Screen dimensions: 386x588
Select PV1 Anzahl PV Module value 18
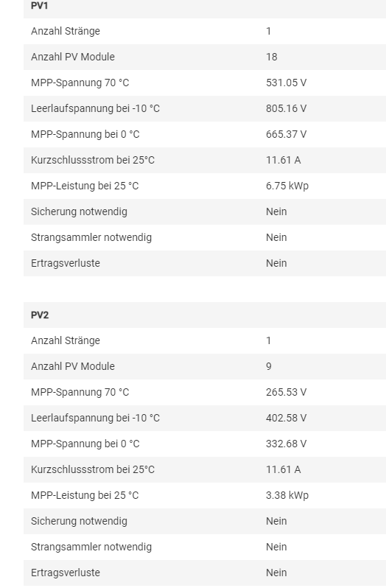click(x=272, y=57)
